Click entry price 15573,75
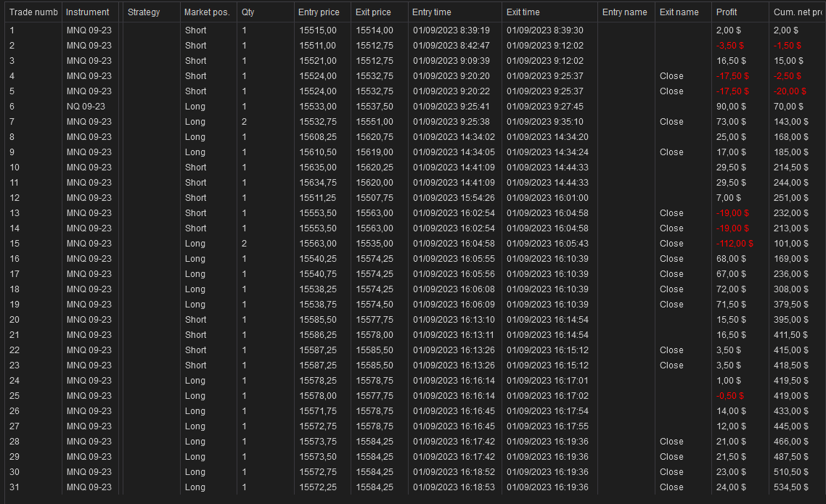 point(318,442)
